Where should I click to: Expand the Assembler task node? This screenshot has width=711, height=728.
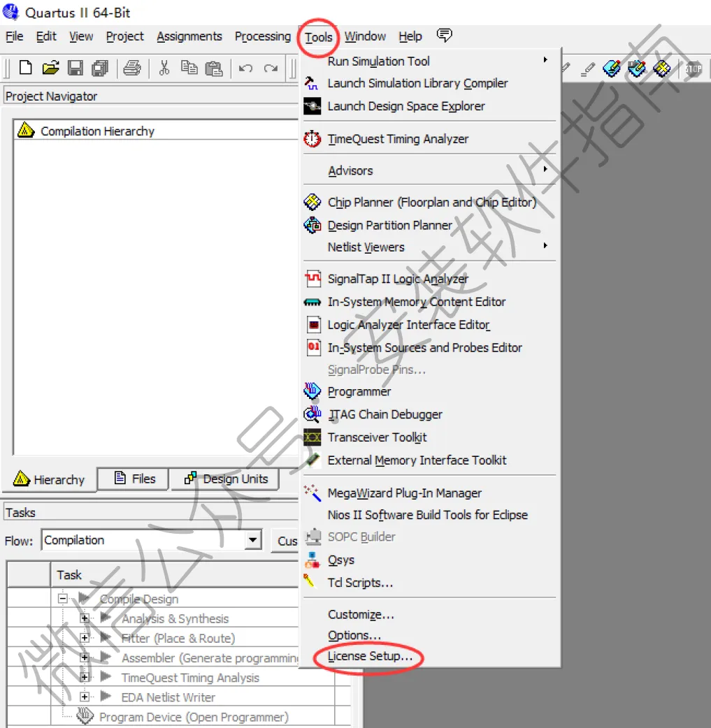click(x=85, y=657)
